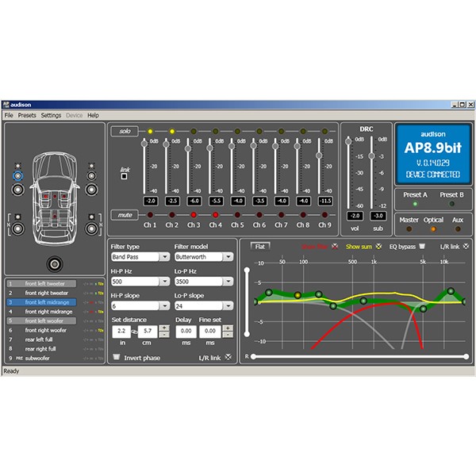Image resolution: width=476 pixels, height=476 pixels.
Task: Switch to the Preset B indicator
Action: tap(452, 203)
